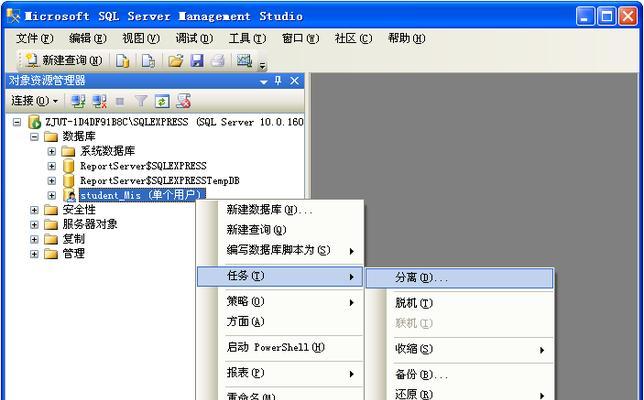
Task: Click the server icon beside ZJUT-1D4DF91B8C\SQLEXPRESS
Action: coord(34,122)
